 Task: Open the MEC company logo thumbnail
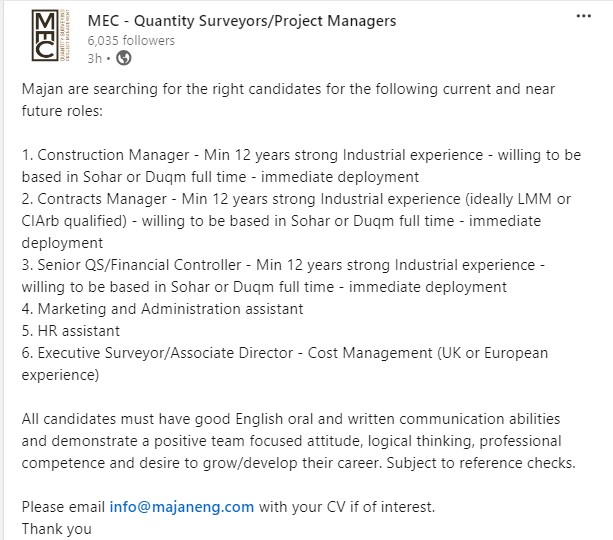[x=50, y=36]
